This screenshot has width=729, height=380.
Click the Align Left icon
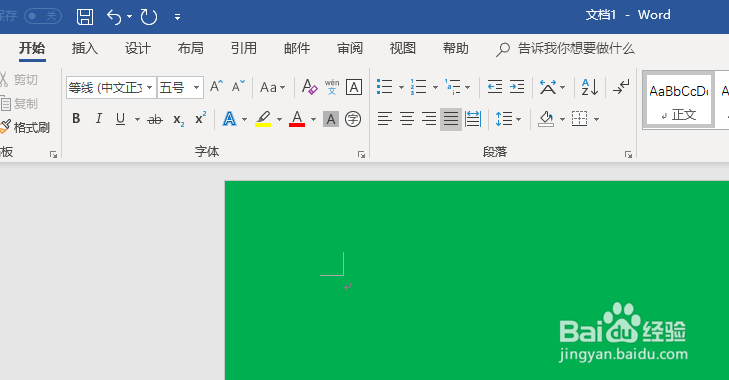[x=384, y=119]
